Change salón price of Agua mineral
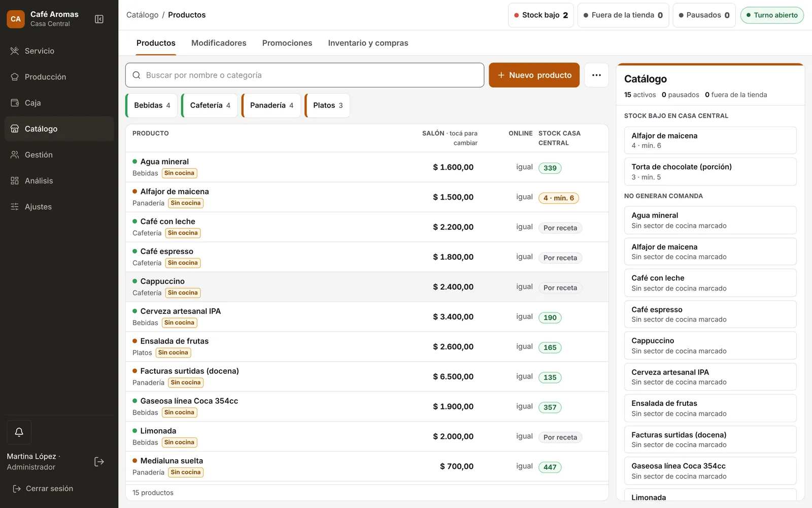 (x=453, y=167)
